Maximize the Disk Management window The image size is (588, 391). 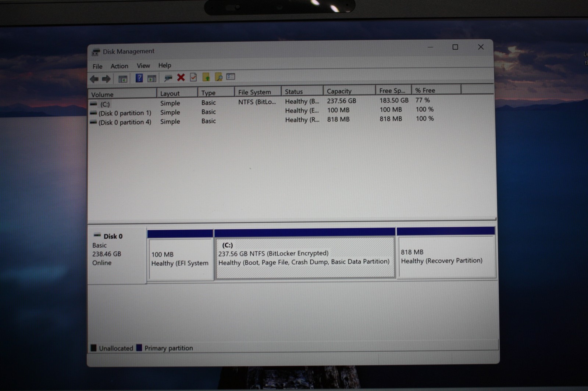click(x=455, y=47)
